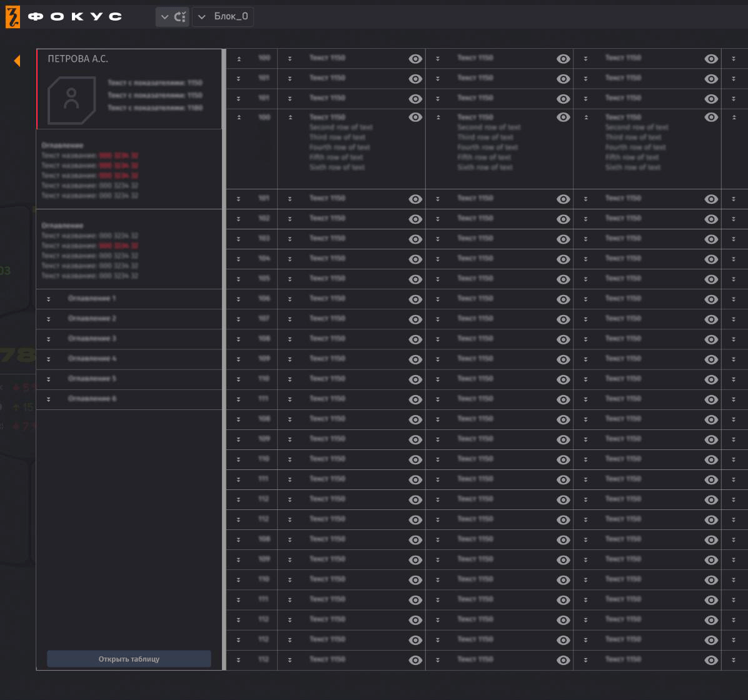Collapse the third text column's multi-line cell

[586, 117]
